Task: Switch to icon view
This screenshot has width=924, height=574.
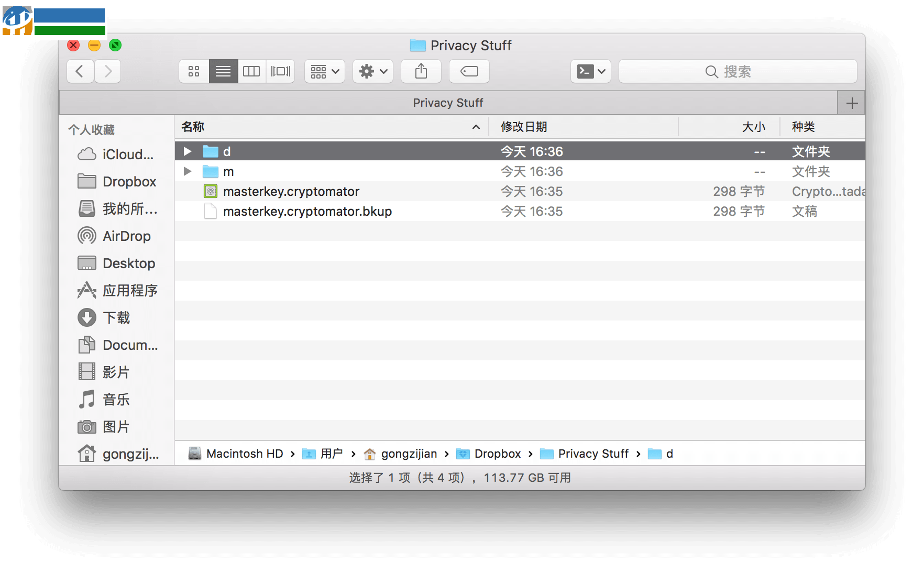Action: pyautogui.click(x=194, y=71)
